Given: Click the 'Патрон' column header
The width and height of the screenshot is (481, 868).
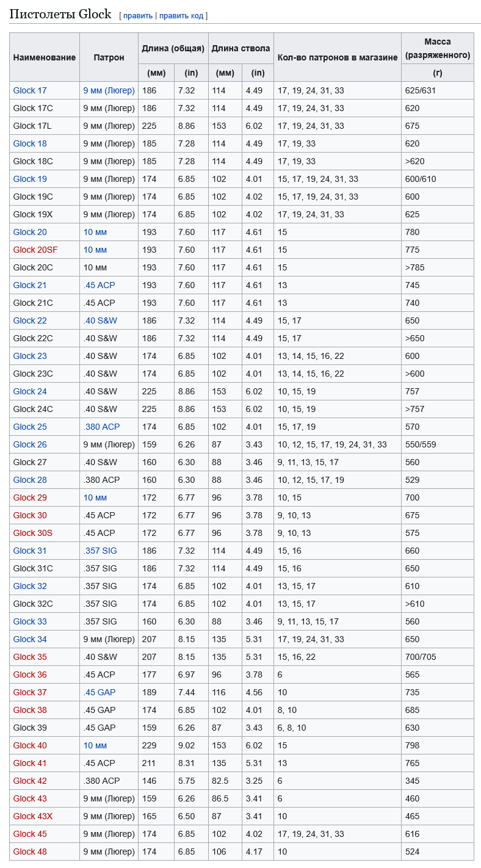Looking at the screenshot, I should point(109,57).
